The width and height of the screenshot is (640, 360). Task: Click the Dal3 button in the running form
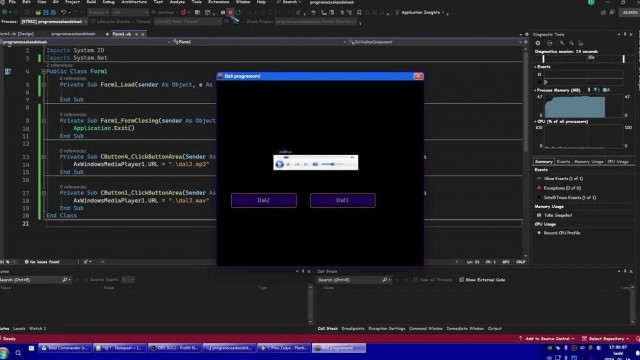point(342,200)
